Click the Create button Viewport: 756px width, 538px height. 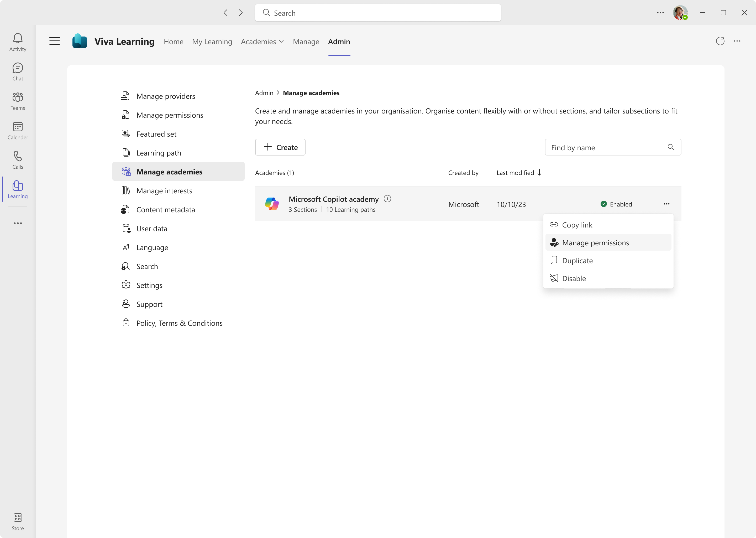click(280, 147)
